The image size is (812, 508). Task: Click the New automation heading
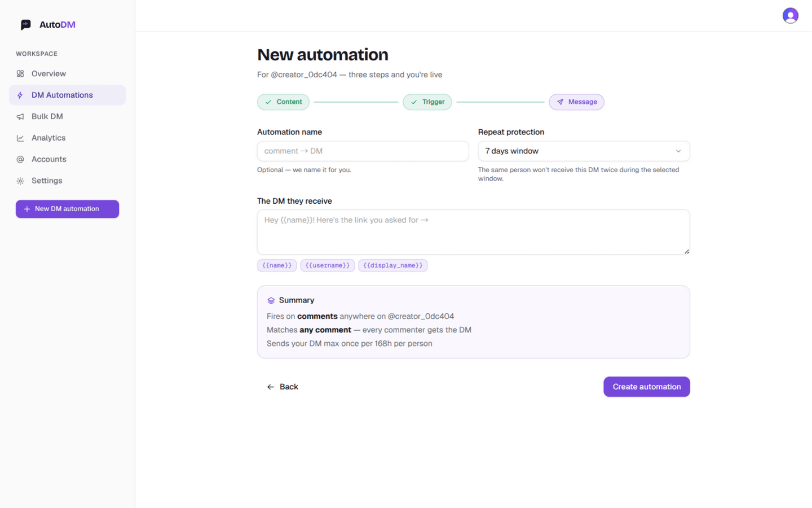tap(323, 55)
